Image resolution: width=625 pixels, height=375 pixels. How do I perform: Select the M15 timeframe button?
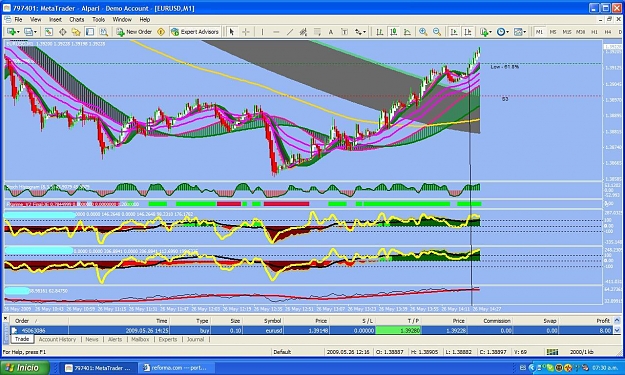coord(566,32)
